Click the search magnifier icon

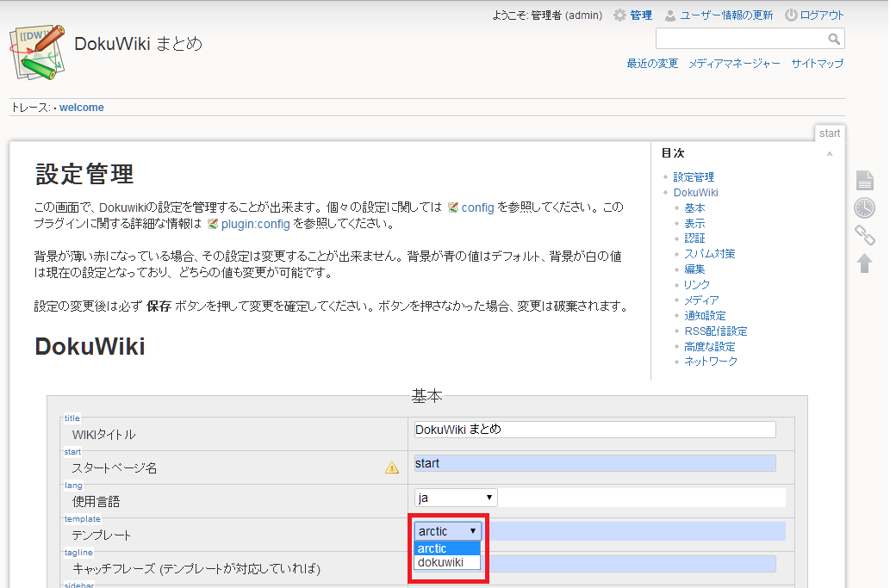click(834, 39)
